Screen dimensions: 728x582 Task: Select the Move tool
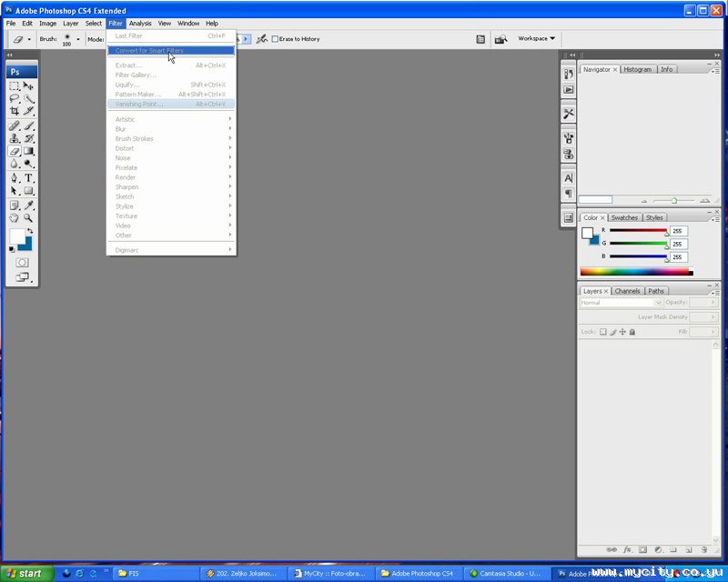(x=28, y=85)
